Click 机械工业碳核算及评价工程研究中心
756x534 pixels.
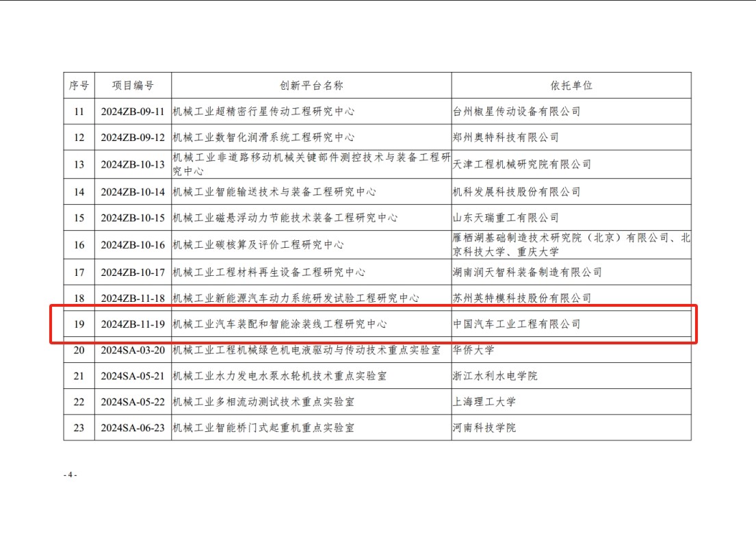[259, 245]
